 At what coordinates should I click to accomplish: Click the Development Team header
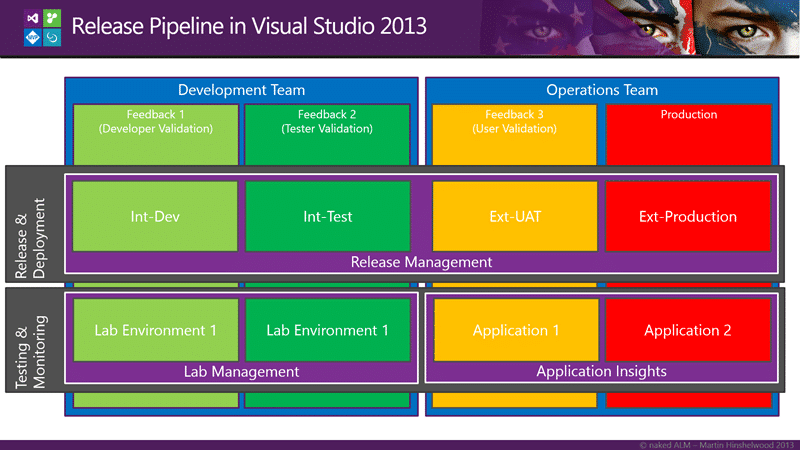(241, 90)
